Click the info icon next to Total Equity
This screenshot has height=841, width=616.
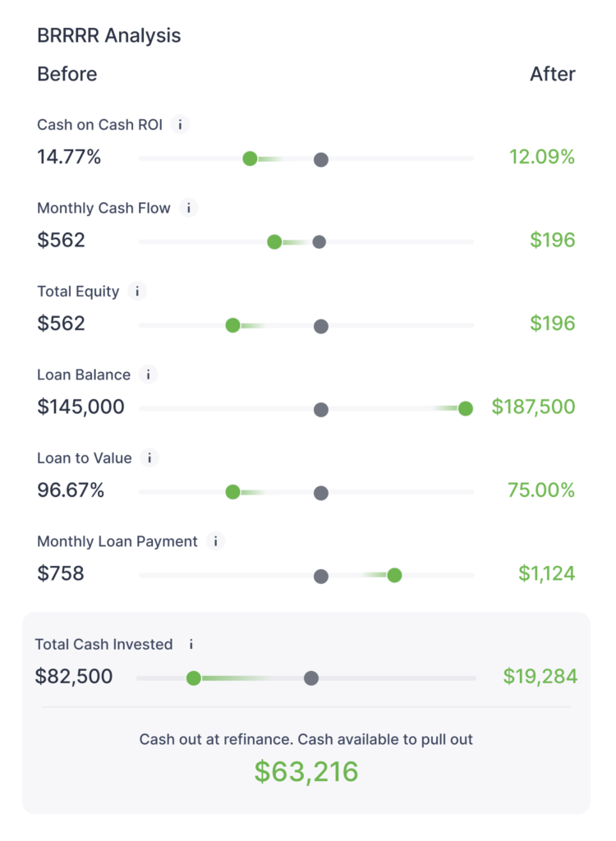(x=137, y=292)
